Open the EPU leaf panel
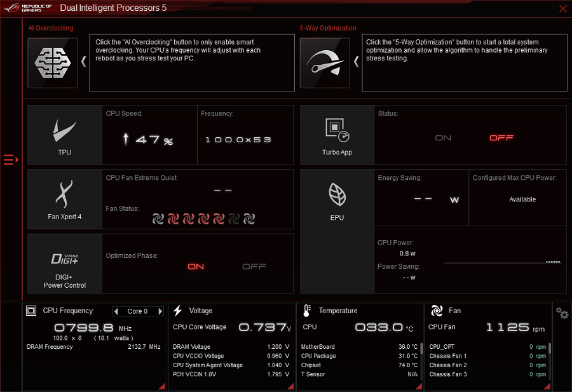572x392 pixels. point(337,231)
